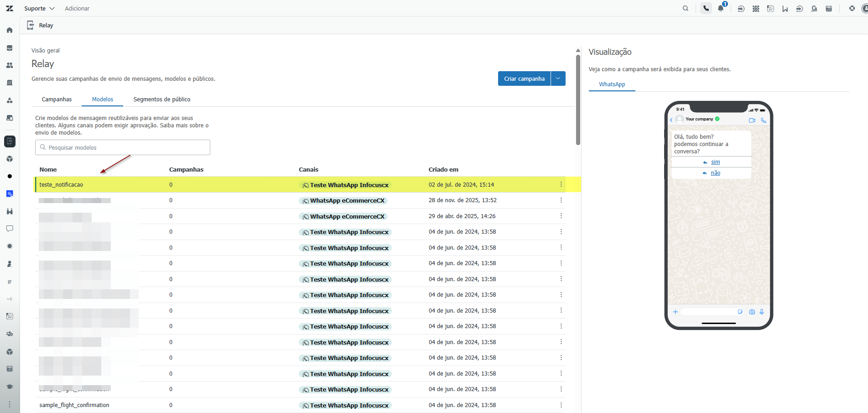Open the sidebar calendar icon
This screenshot has height=413, width=868.
click(x=10, y=369)
